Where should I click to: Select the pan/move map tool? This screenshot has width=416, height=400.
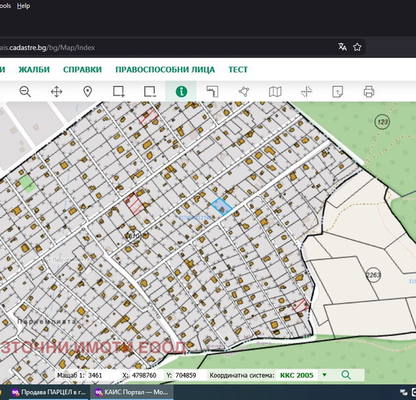coord(56,91)
